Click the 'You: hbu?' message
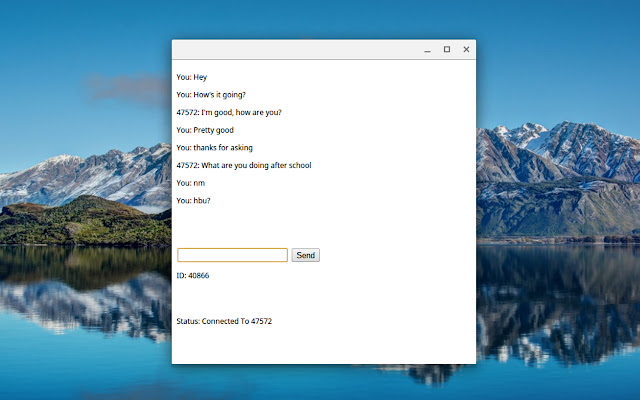The width and height of the screenshot is (640, 400). [x=193, y=200]
